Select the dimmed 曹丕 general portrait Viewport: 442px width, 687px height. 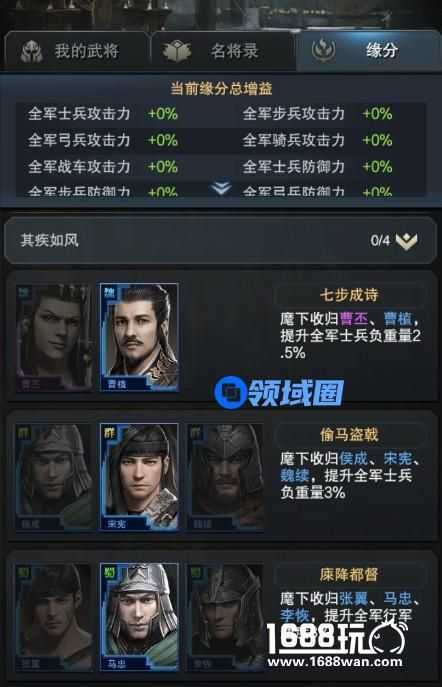pos(54,337)
